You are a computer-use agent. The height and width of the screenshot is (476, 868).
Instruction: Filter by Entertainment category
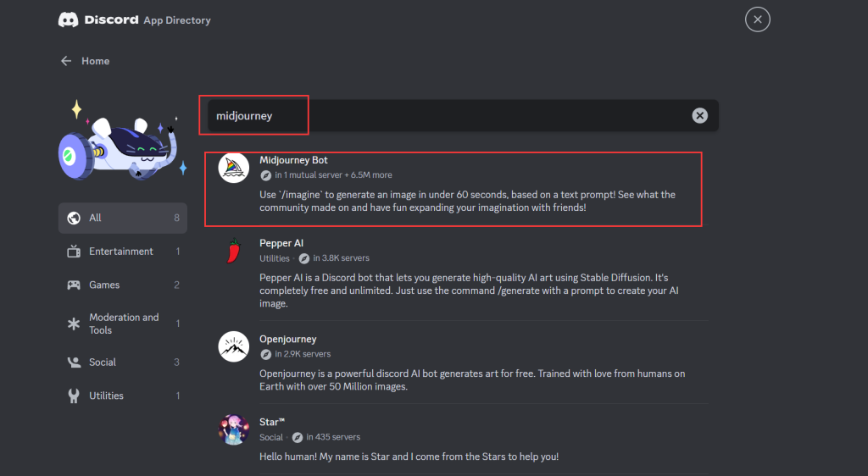coord(123,252)
